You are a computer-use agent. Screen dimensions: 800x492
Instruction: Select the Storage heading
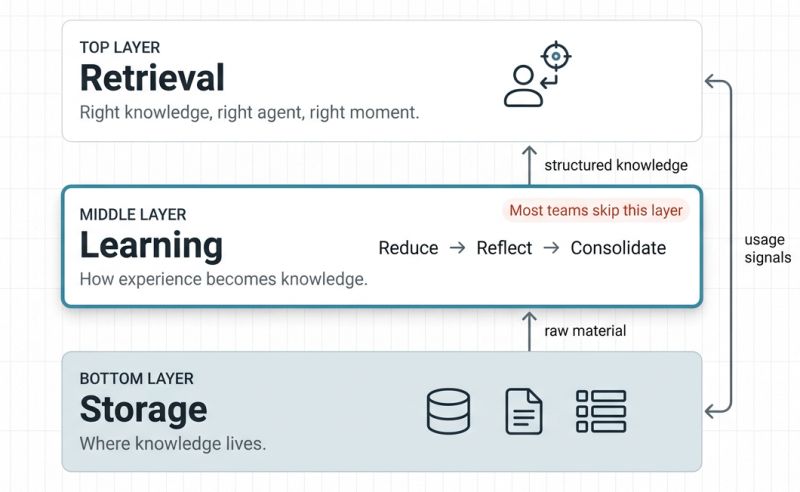[143, 408]
